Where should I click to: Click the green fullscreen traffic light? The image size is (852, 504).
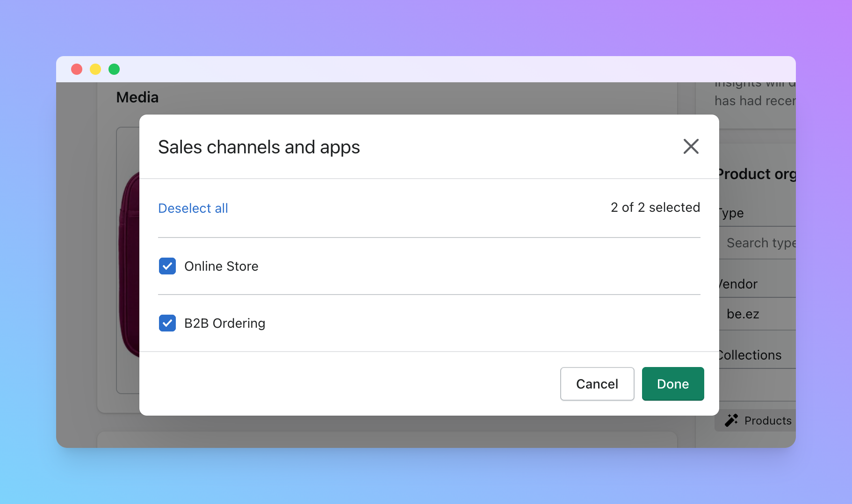pyautogui.click(x=114, y=69)
